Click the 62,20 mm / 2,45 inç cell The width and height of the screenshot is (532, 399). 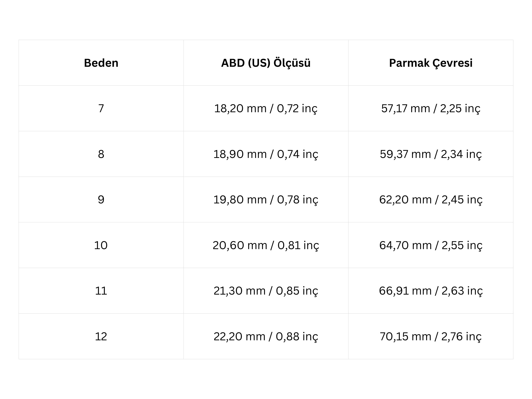pyautogui.click(x=431, y=200)
